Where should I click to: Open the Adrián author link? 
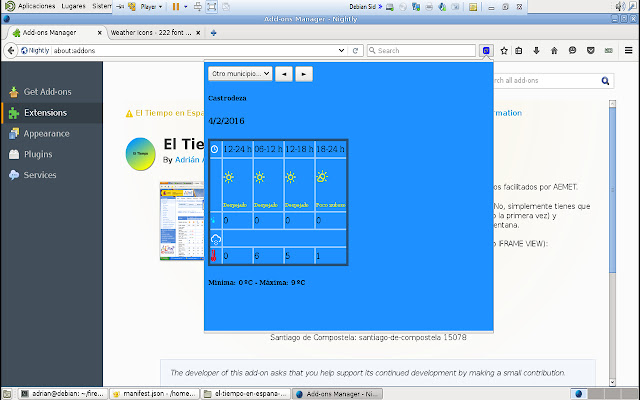click(x=187, y=160)
